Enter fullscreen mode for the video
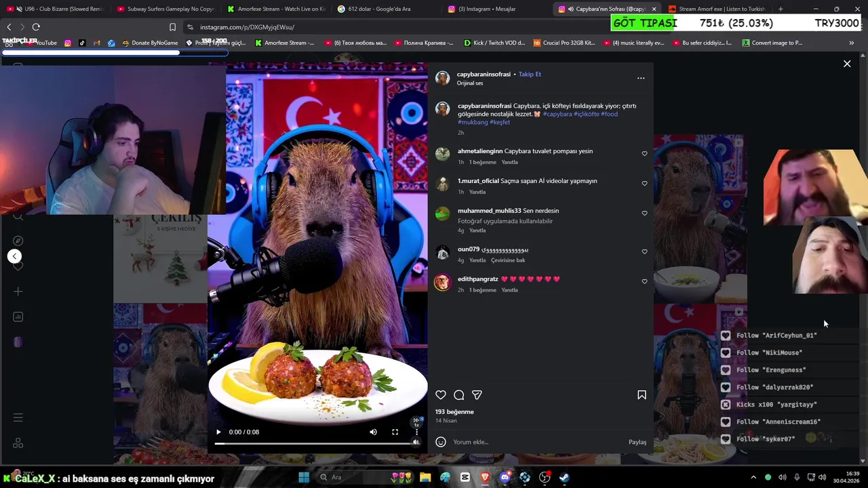This screenshot has height=488, width=868. (x=395, y=432)
